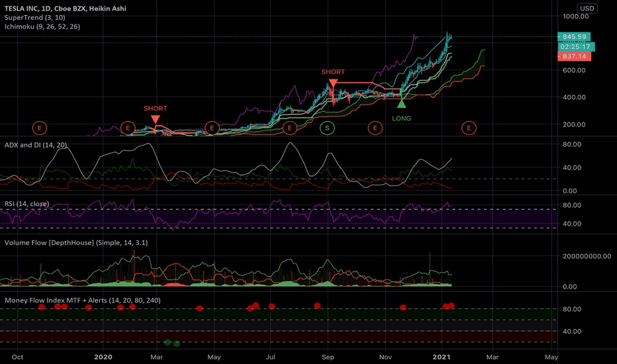Screen dimensions: 617x364
Task: Click the 80.00 label in Money Flow pane
Action: tap(572, 309)
